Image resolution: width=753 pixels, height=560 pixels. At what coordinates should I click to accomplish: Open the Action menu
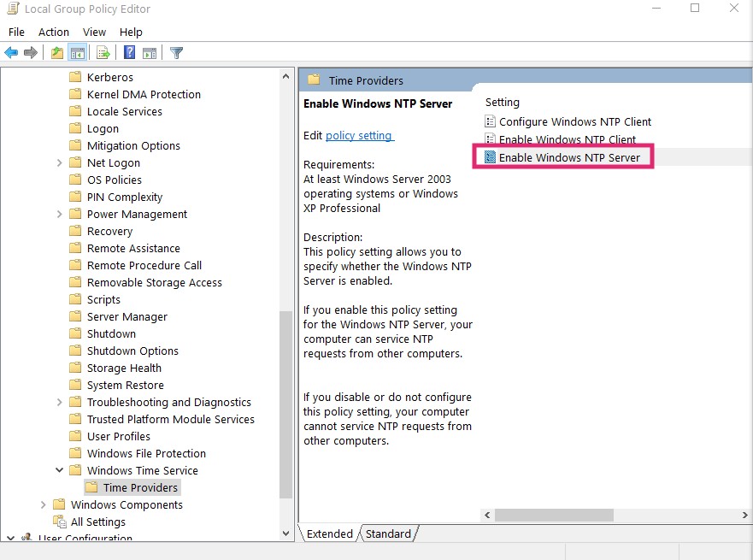click(x=54, y=32)
